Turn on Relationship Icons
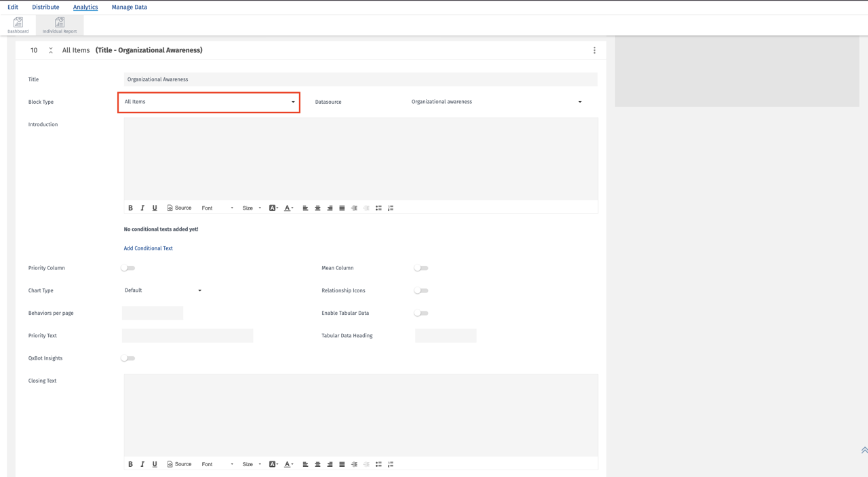868x477 pixels. click(420, 290)
